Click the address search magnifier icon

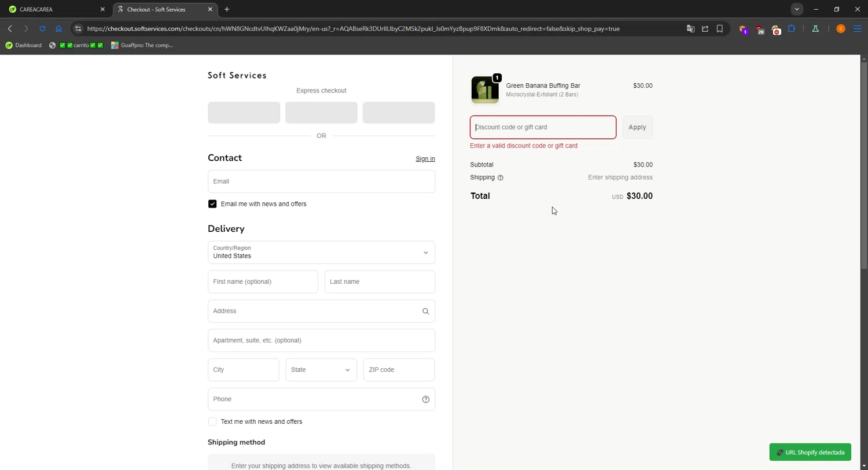(425, 311)
